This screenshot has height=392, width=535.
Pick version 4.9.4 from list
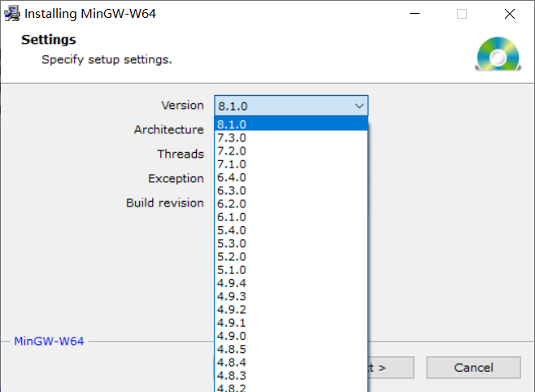coord(291,283)
